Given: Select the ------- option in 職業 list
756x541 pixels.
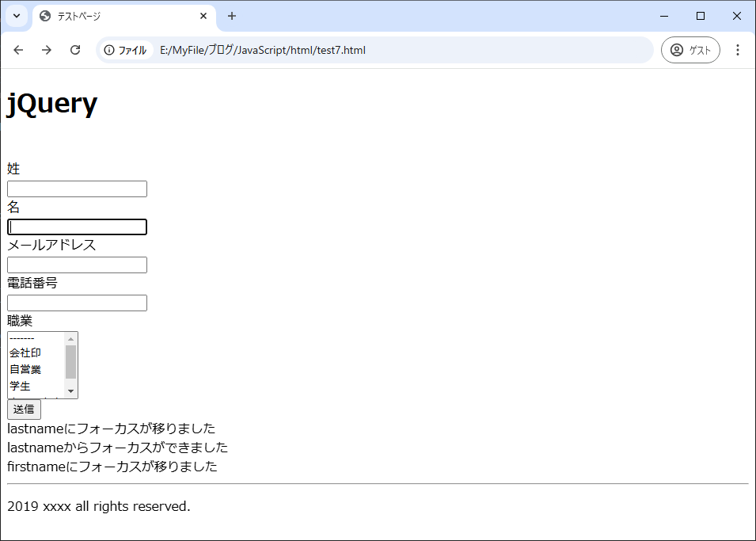Looking at the screenshot, I should (36, 338).
